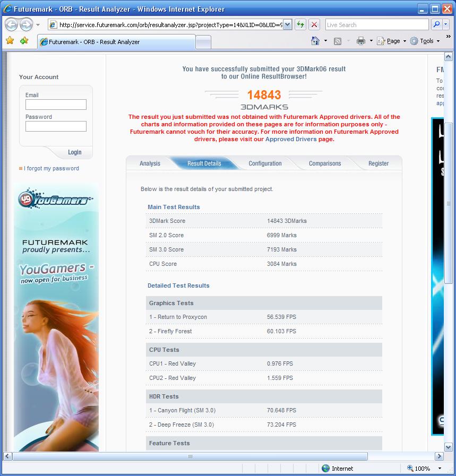Click the vertical scrollbar thumb
456x476 pixels.
click(x=449, y=203)
